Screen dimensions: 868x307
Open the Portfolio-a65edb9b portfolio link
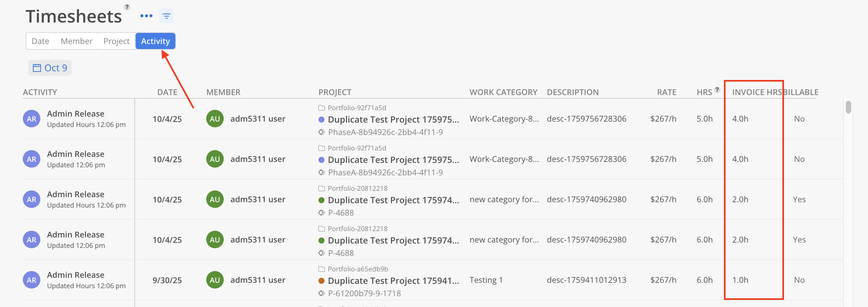(358, 269)
